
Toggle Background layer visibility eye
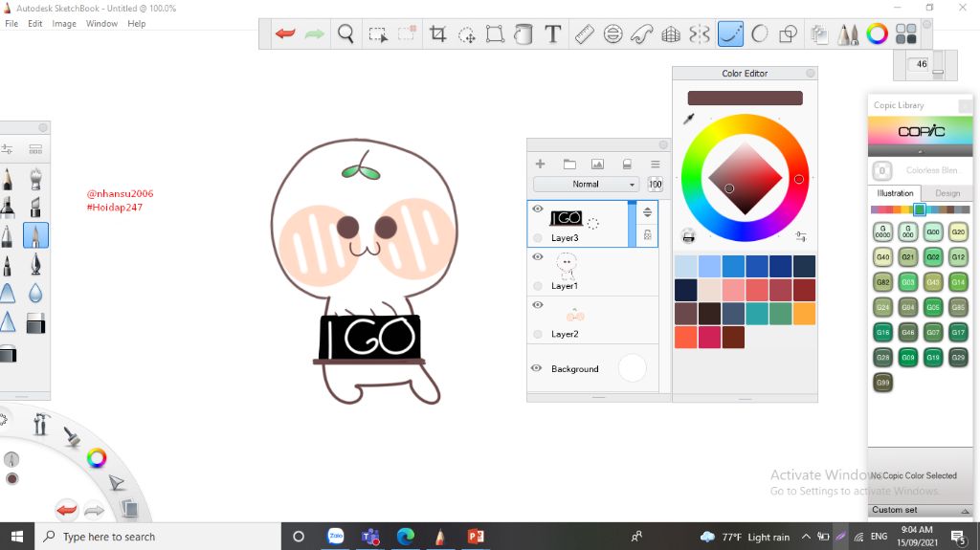coord(536,368)
